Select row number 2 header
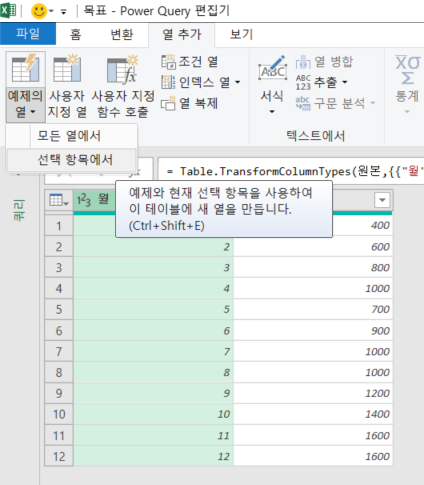424x485 pixels. pos(59,247)
